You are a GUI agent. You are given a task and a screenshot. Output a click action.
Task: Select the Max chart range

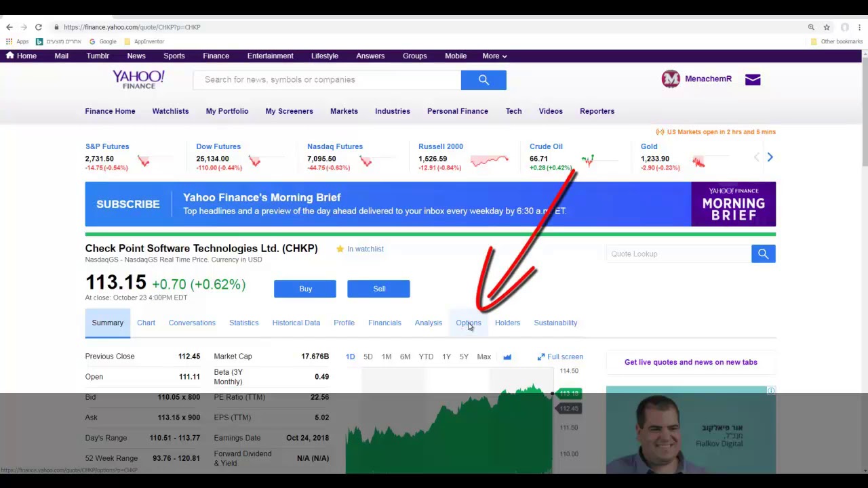coord(484,357)
